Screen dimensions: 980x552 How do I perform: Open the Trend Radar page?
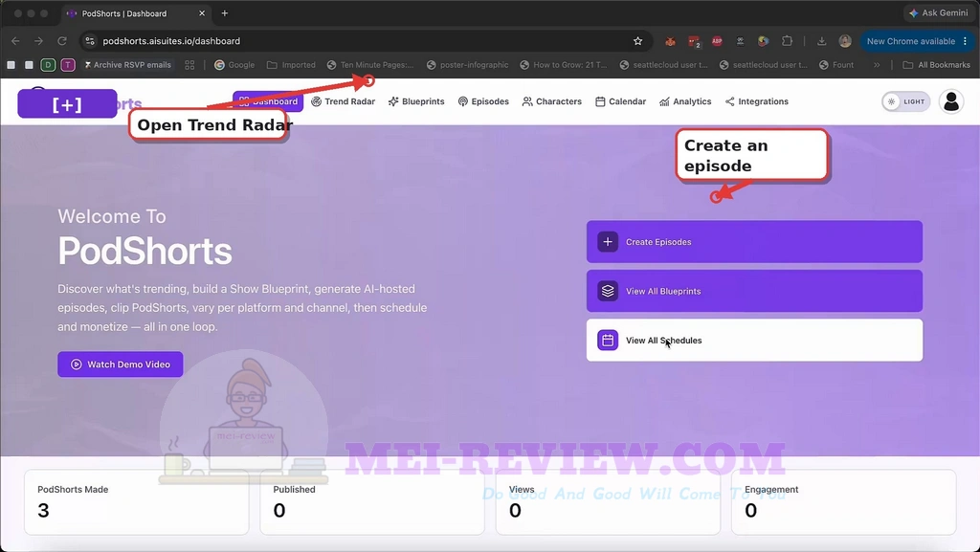[344, 101]
